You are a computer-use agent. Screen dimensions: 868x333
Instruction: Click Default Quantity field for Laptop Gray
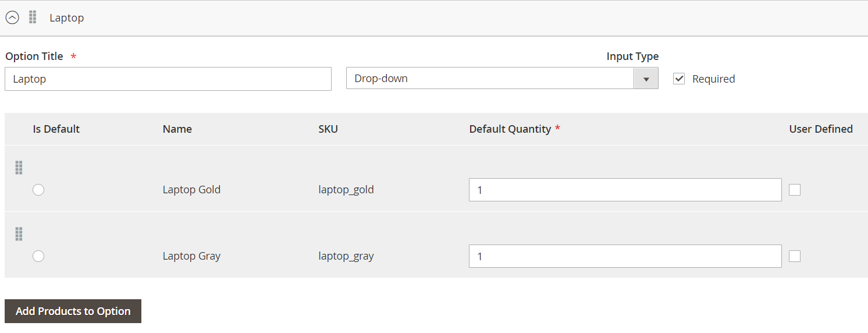point(625,256)
